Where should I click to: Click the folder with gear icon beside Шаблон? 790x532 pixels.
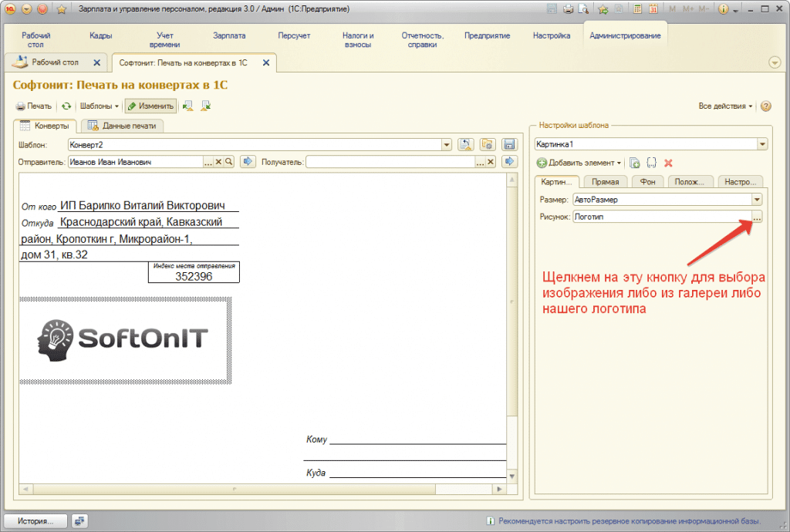click(488, 144)
